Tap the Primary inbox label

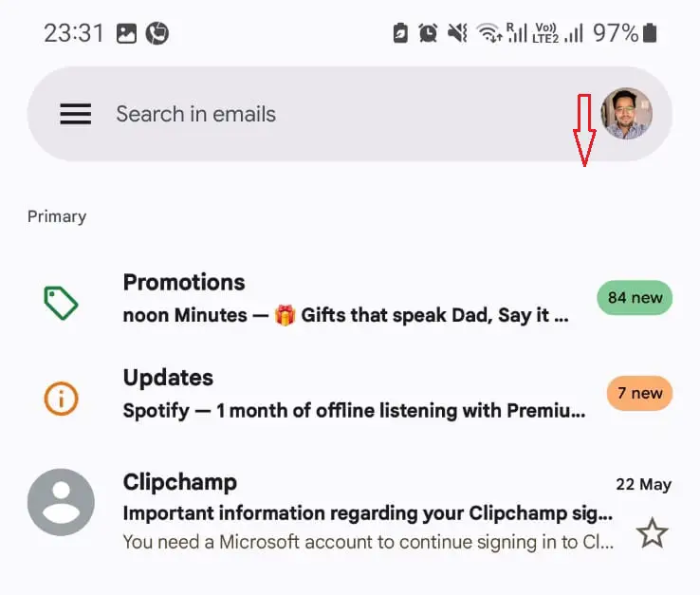pyautogui.click(x=57, y=216)
